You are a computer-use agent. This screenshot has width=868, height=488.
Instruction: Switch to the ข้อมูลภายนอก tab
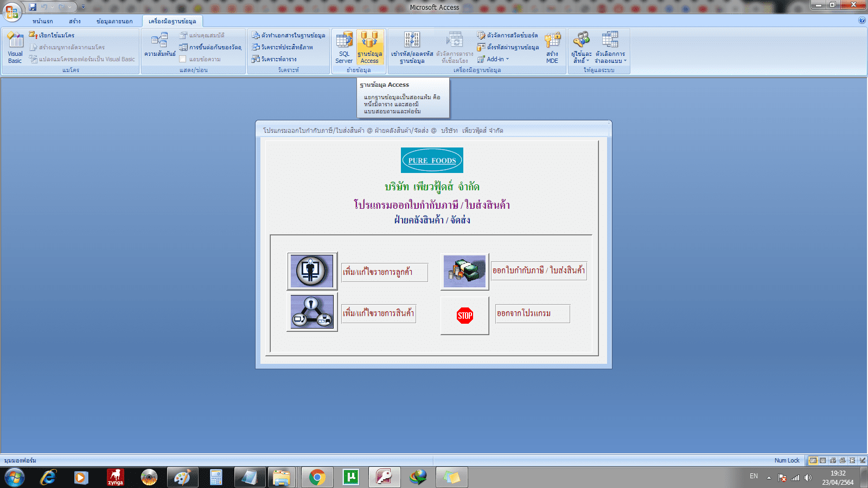coord(114,21)
